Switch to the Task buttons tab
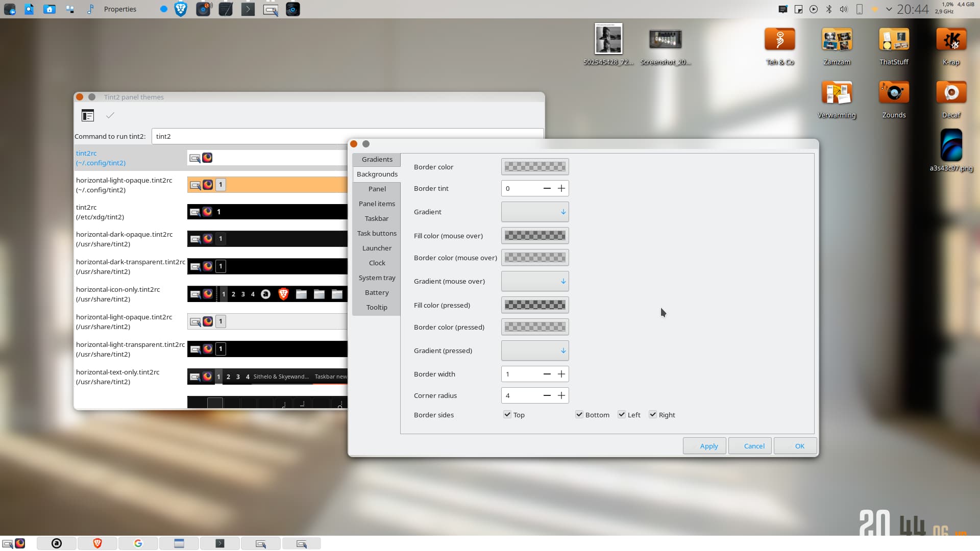Screen dimensions: 980x551 [377, 233]
